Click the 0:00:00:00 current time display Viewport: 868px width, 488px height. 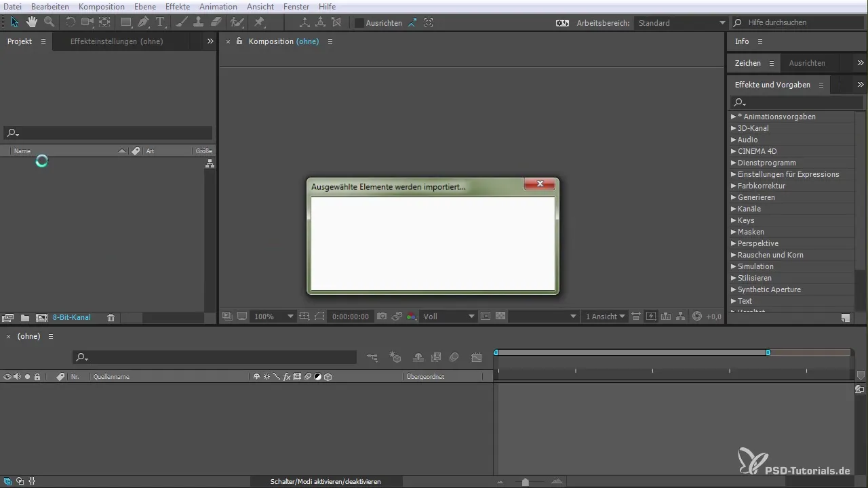pyautogui.click(x=351, y=317)
